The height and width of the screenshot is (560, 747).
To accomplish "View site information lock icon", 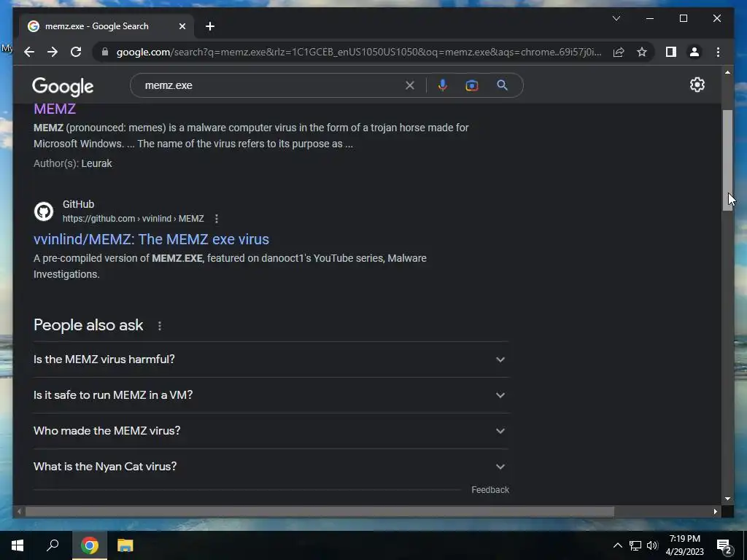I will 105,52.
